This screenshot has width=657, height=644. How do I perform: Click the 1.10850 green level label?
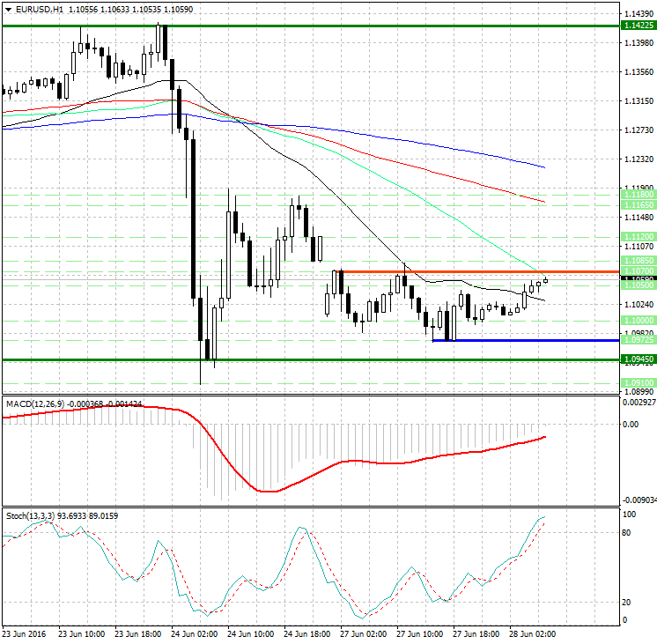[639, 261]
